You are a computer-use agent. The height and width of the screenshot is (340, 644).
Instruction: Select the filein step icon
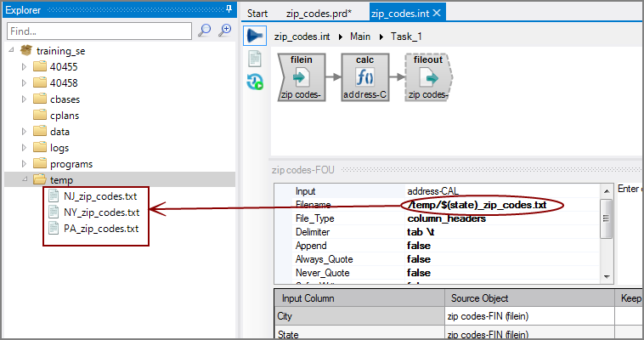[302, 77]
